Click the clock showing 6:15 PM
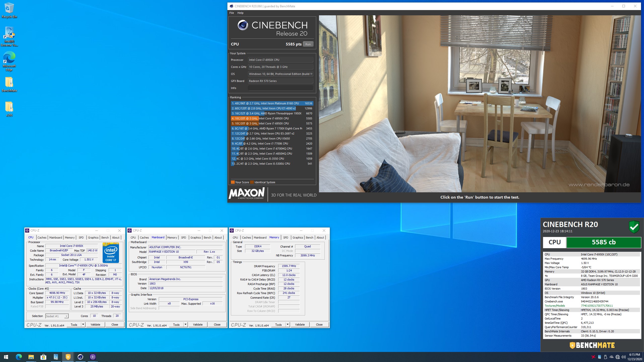Viewport: 644px width, 362px height. (634, 354)
